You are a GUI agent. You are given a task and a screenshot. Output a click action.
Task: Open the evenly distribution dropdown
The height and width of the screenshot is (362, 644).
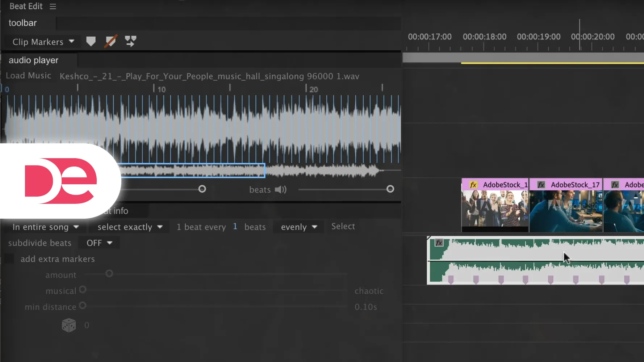coord(299,227)
